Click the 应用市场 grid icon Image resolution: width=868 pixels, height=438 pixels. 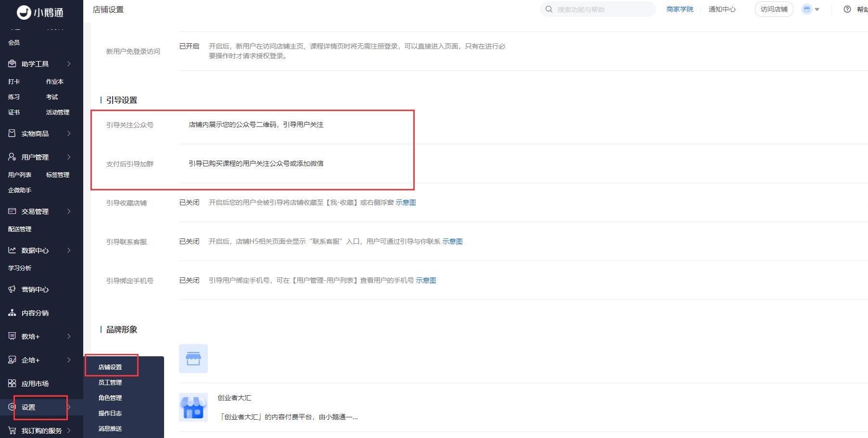12,384
